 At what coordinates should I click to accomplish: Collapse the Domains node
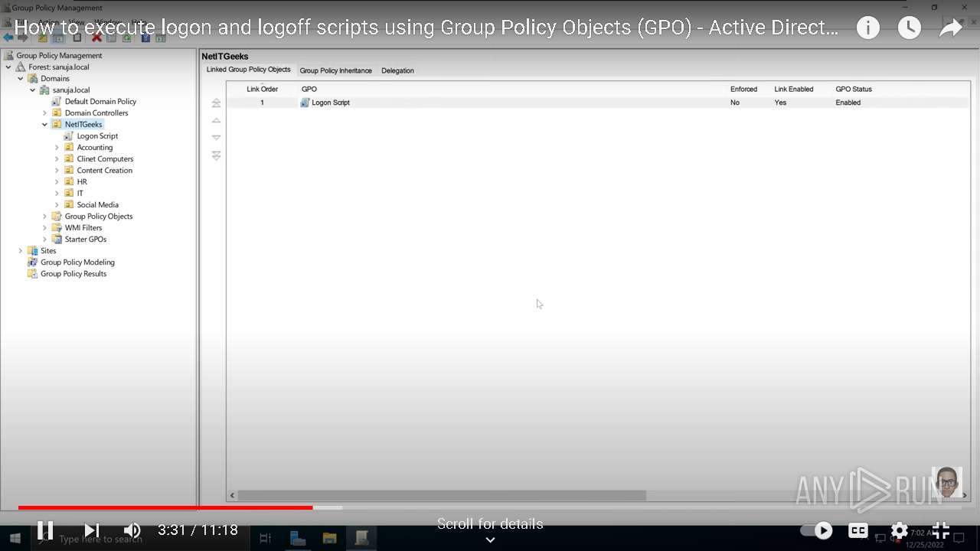tap(21, 79)
